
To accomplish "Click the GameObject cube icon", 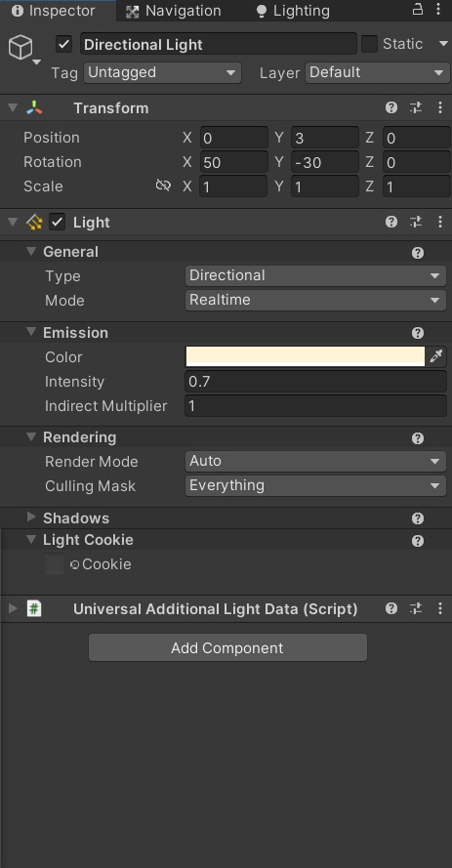I will point(21,48).
